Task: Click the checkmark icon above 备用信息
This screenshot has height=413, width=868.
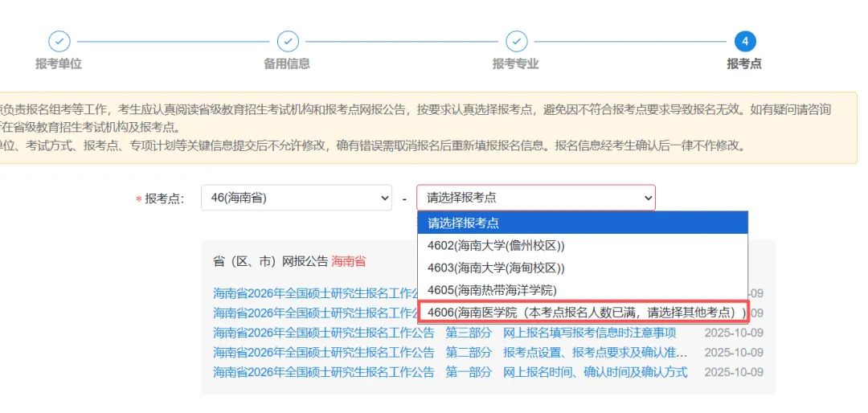Action: click(x=287, y=41)
